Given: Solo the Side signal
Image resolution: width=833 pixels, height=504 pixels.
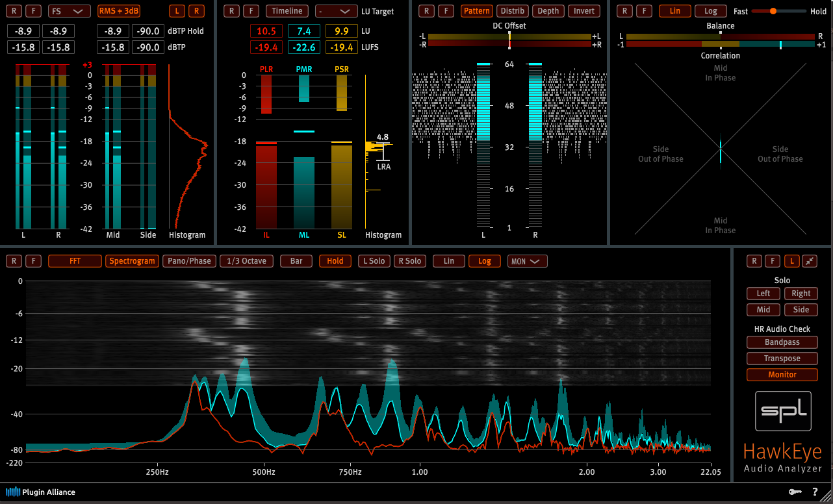Looking at the screenshot, I should point(801,310).
